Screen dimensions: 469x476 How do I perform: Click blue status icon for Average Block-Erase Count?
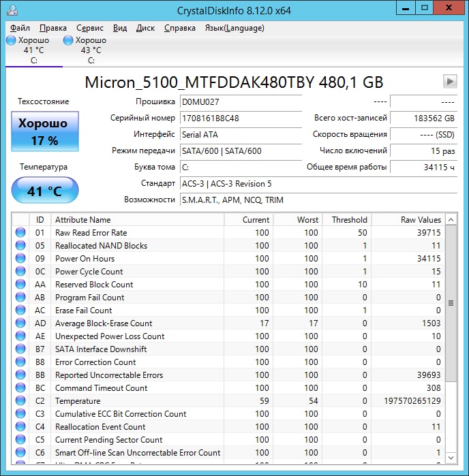tap(20, 323)
